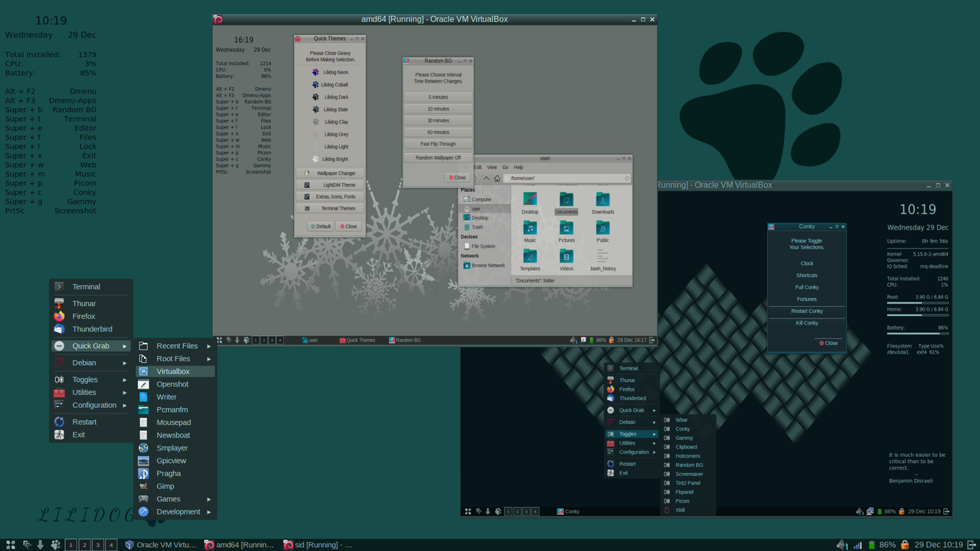Open the Downloads folder in file manager
This screenshot has height=551, width=980.
(x=603, y=204)
